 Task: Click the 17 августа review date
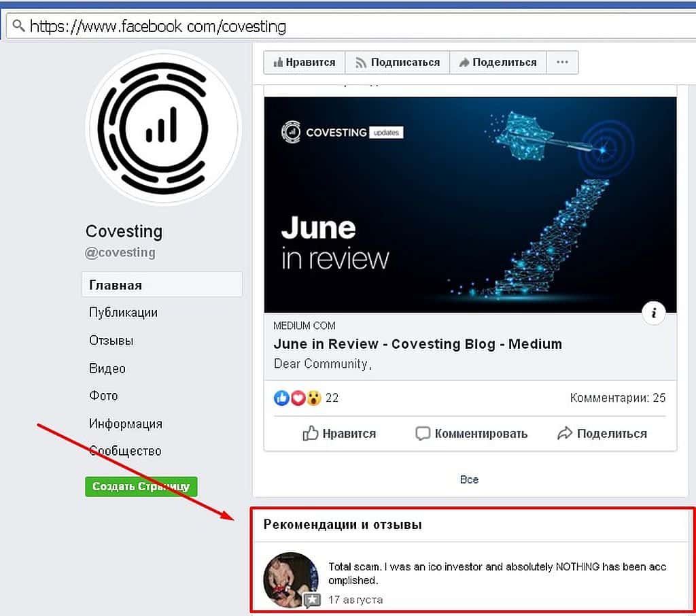(355, 600)
